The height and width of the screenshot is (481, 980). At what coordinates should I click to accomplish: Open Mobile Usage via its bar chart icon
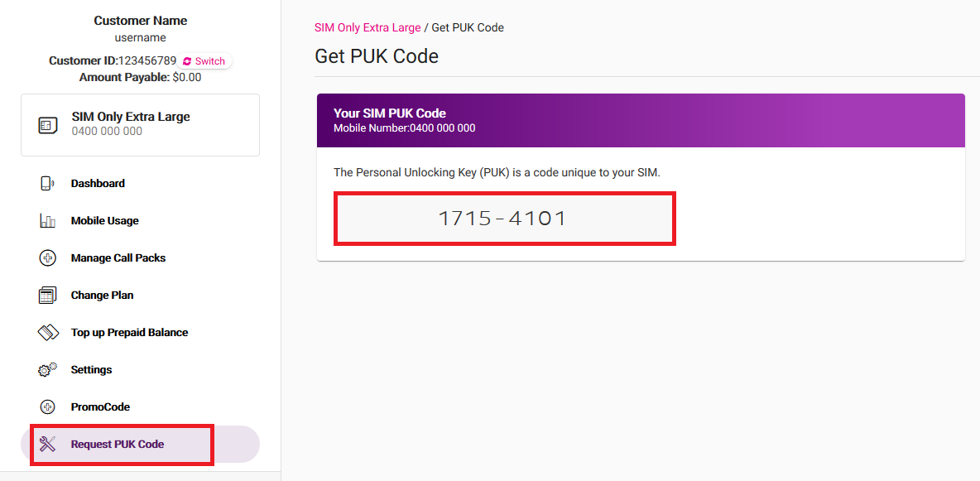click(48, 220)
